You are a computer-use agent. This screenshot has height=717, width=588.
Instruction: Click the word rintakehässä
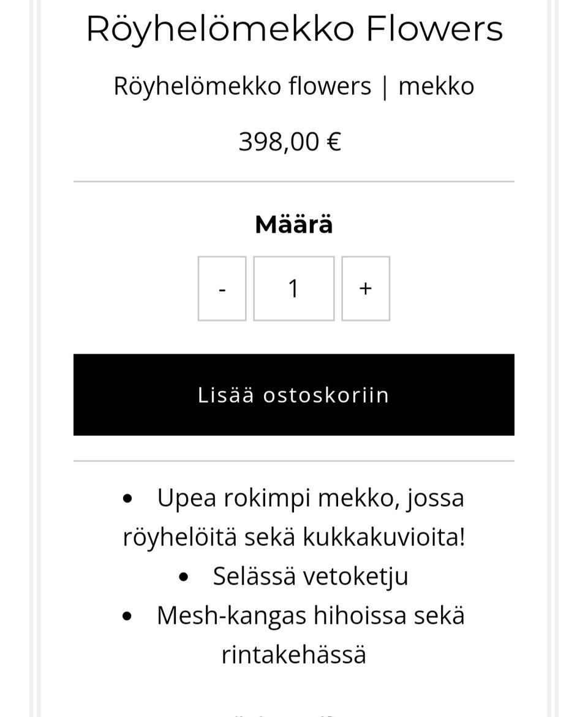coord(294,654)
